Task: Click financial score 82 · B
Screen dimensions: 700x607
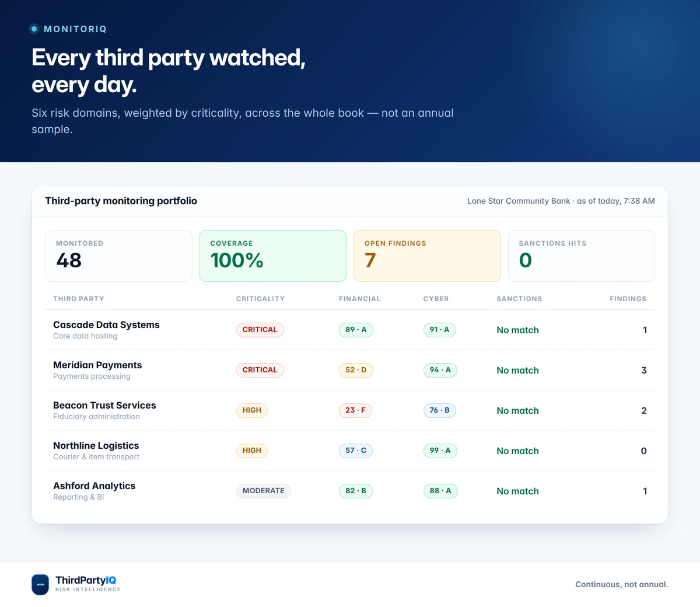Action: tap(356, 491)
